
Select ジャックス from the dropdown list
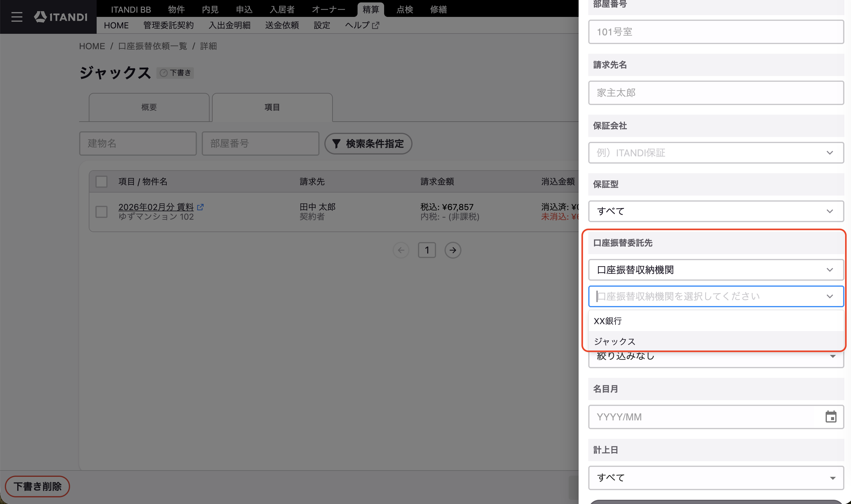(x=716, y=341)
